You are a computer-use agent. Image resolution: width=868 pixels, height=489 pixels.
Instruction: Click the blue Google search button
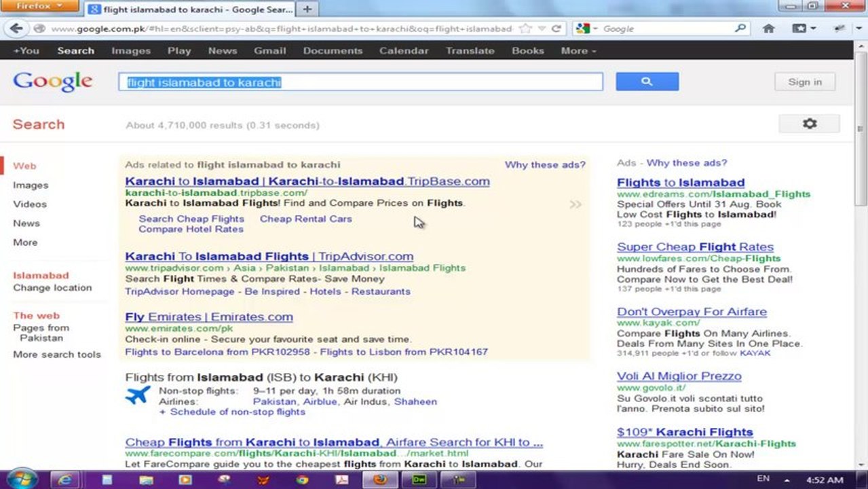(647, 81)
